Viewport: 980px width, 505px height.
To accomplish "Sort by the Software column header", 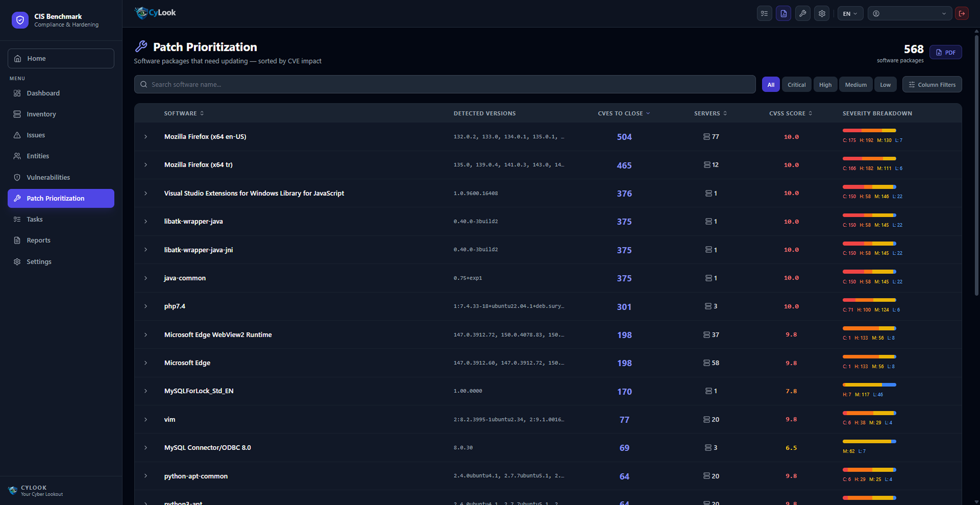I will point(184,113).
